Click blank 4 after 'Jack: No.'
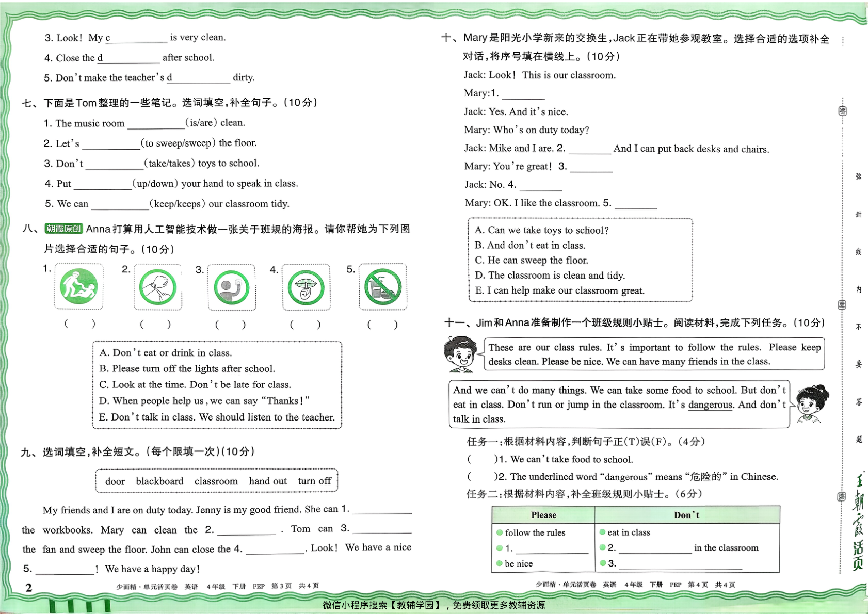This screenshot has width=868, height=614. pos(541,185)
